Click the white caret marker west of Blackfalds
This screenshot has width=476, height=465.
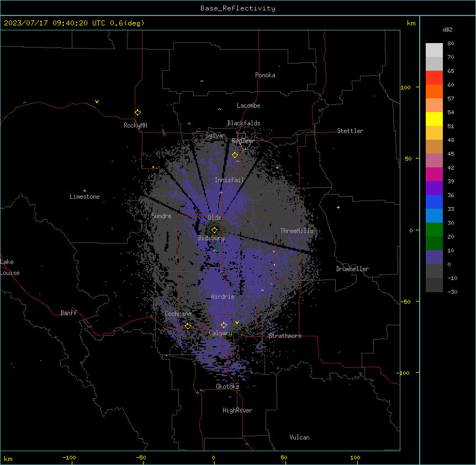tap(189, 124)
